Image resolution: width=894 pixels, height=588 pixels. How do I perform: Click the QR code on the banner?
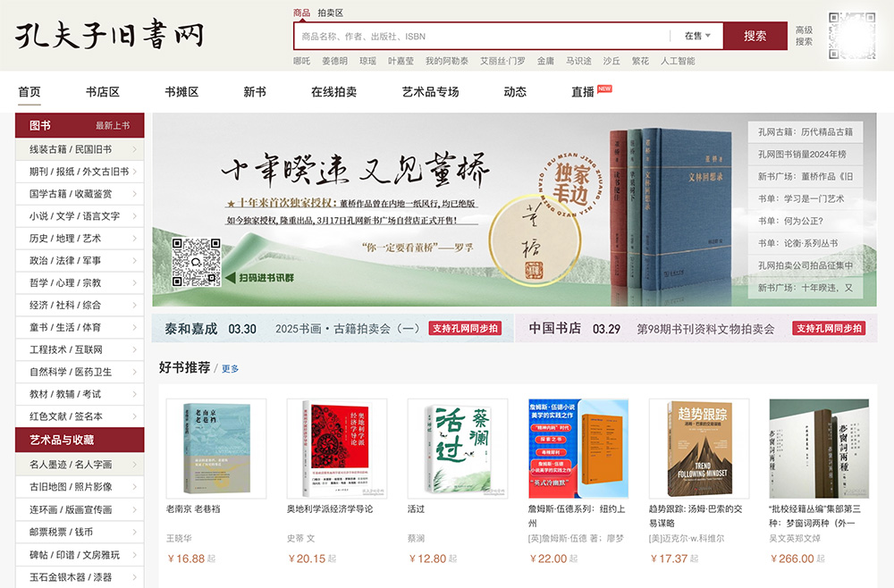click(x=196, y=262)
